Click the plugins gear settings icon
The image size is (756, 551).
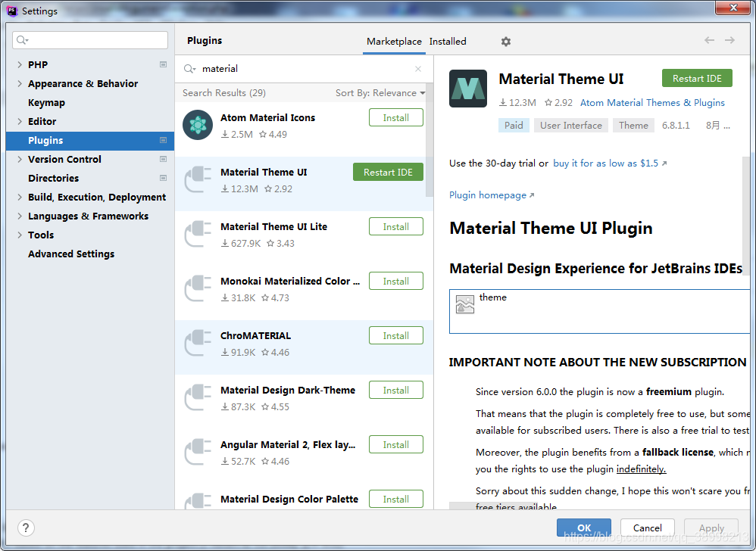click(x=506, y=42)
